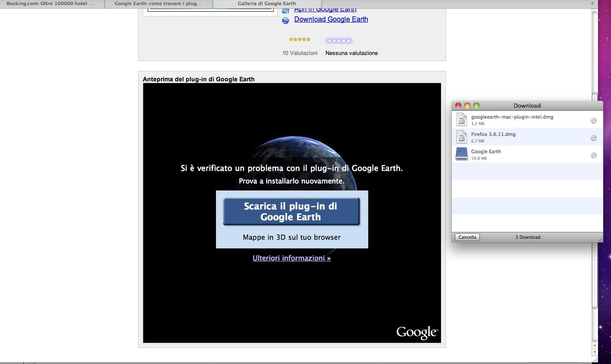The height and width of the screenshot is (364, 611).
Task: Click the Cancella button in Download window
Action: click(467, 237)
